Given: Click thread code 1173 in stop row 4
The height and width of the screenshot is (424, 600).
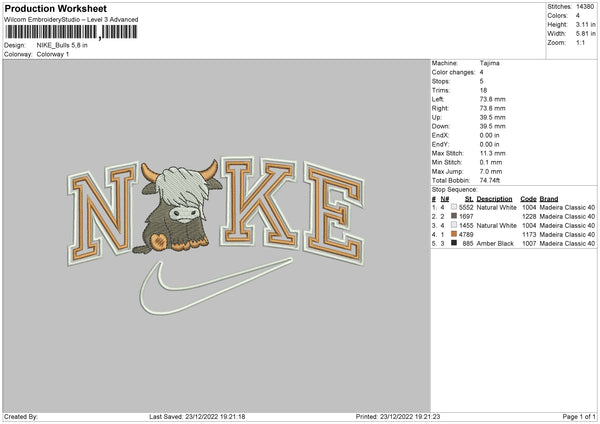Looking at the screenshot, I should click(529, 235).
